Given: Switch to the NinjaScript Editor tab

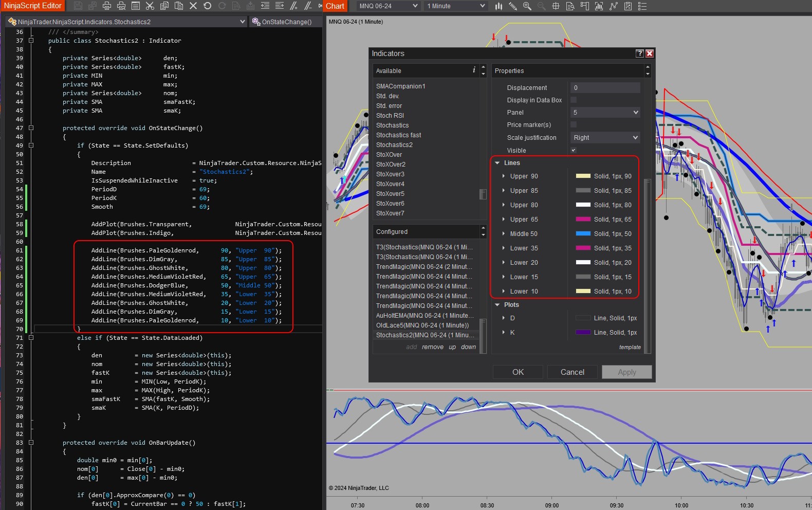Looking at the screenshot, I should tap(33, 6).
